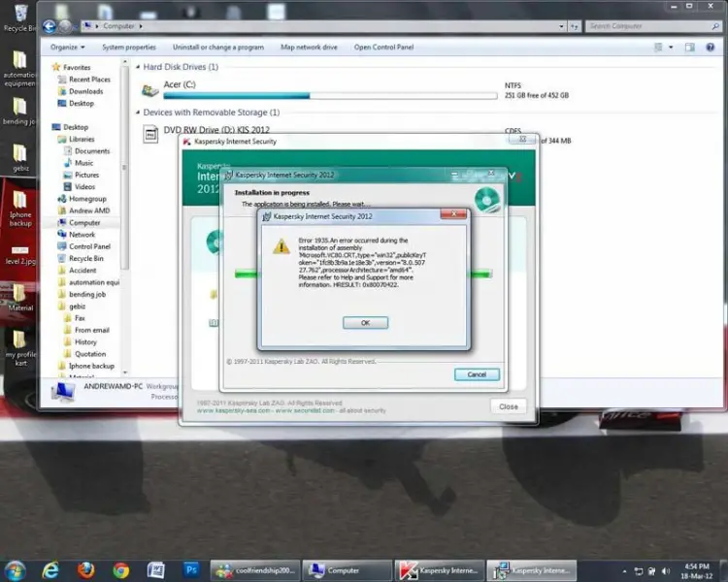Select Videos library
The image size is (728, 582).
click(80, 187)
